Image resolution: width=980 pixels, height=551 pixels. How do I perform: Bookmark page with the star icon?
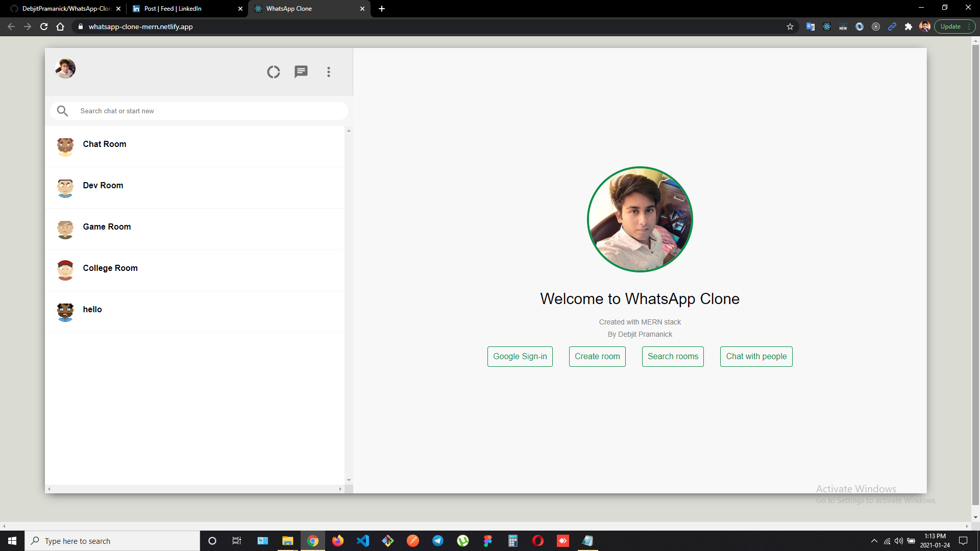pos(790,27)
